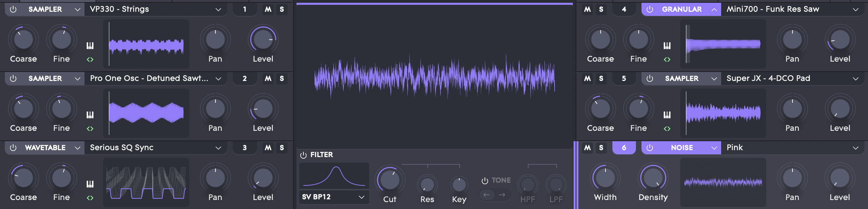The width and height of the screenshot is (868, 209).
Task: Solo layer 2 with its S button
Action: click(x=282, y=79)
